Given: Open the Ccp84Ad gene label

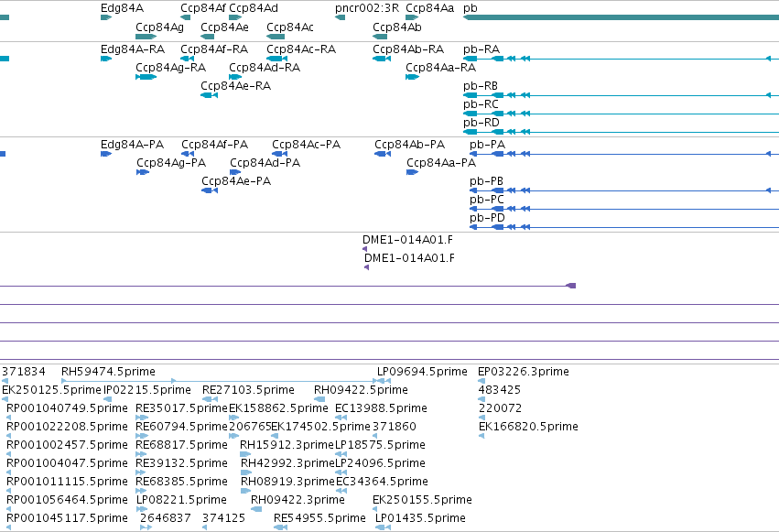Looking at the screenshot, I should [x=254, y=8].
